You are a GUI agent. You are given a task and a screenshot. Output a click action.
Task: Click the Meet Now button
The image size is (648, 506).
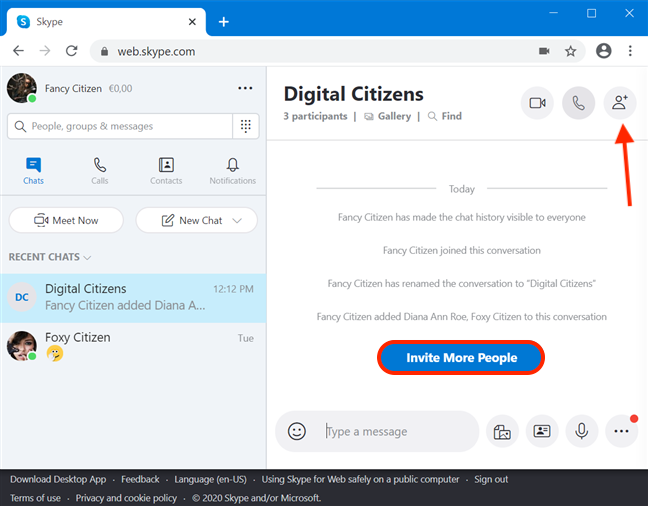tap(66, 220)
